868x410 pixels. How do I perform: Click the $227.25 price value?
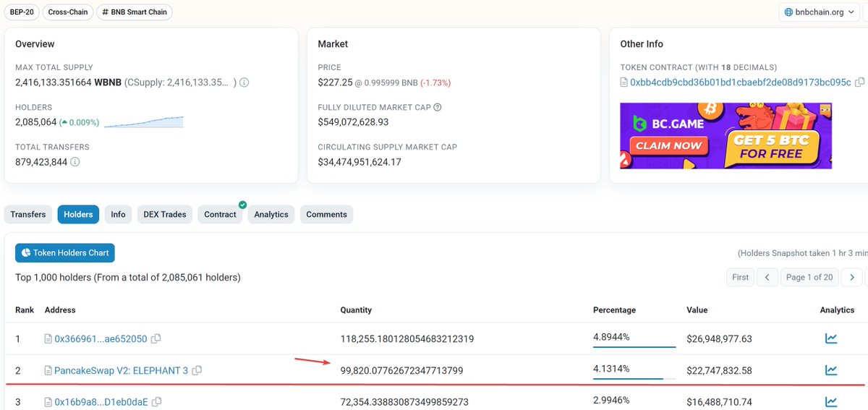[333, 82]
